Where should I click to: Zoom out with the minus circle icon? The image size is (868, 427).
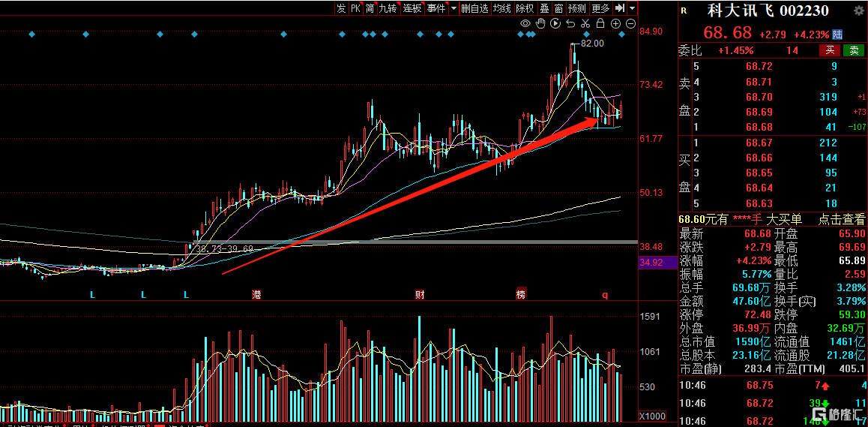point(630,23)
